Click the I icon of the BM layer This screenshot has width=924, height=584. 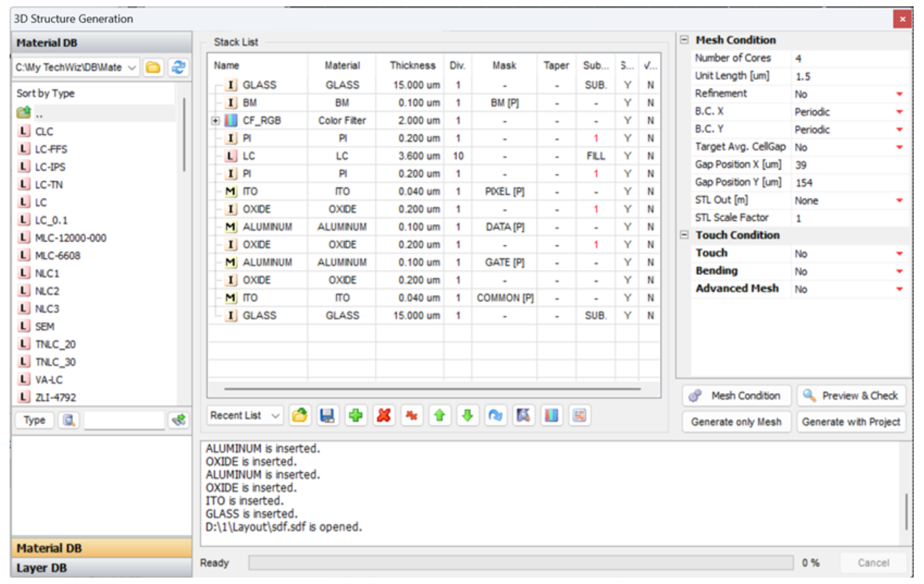tap(231, 103)
